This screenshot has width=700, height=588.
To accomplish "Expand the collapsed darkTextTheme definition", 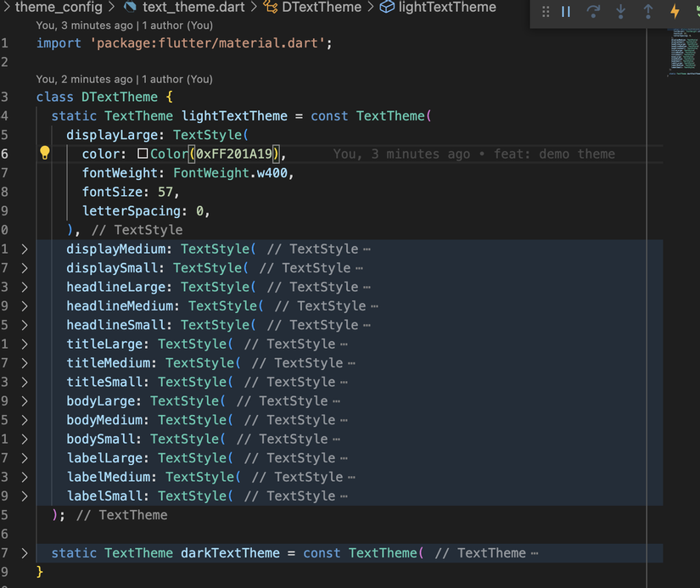I will (25, 553).
